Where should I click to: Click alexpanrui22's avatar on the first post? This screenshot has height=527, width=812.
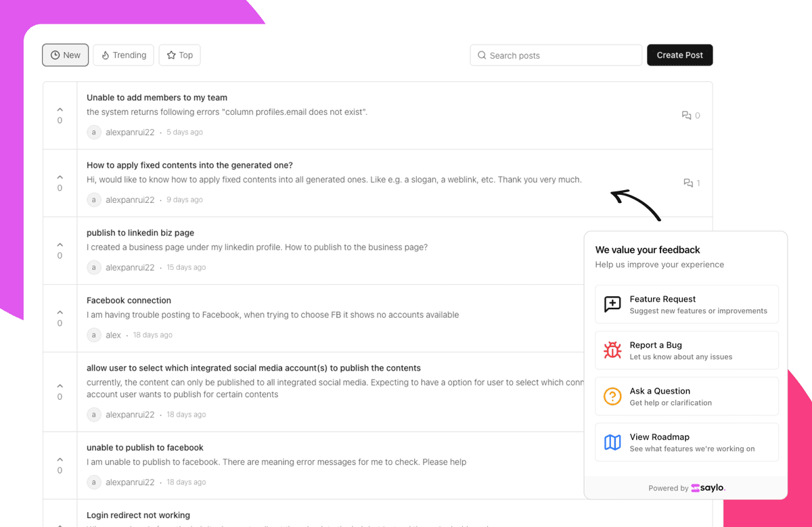(x=93, y=132)
